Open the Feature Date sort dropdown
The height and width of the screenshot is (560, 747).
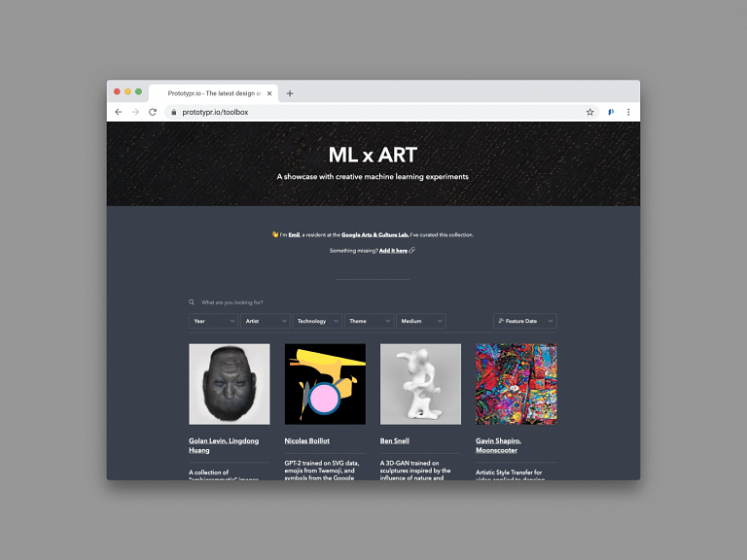click(x=525, y=321)
